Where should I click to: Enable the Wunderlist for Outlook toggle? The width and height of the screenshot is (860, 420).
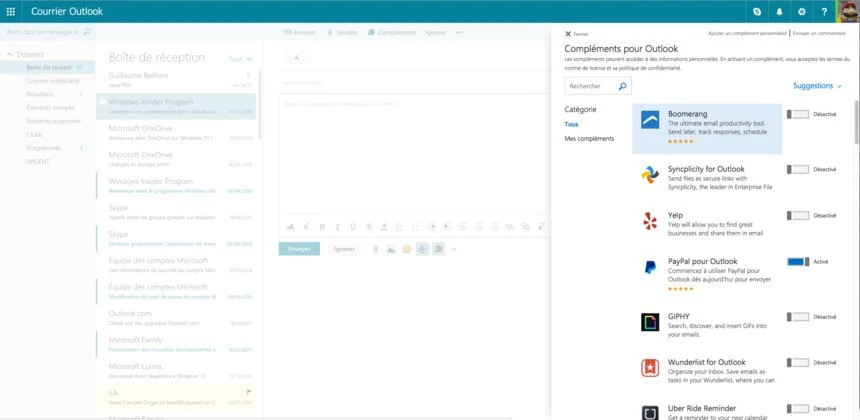(x=798, y=362)
